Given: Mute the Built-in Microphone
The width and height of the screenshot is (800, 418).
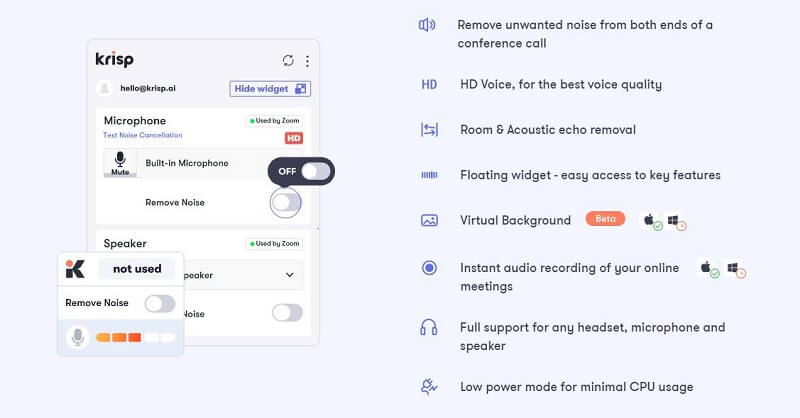Looking at the screenshot, I should pos(120,163).
